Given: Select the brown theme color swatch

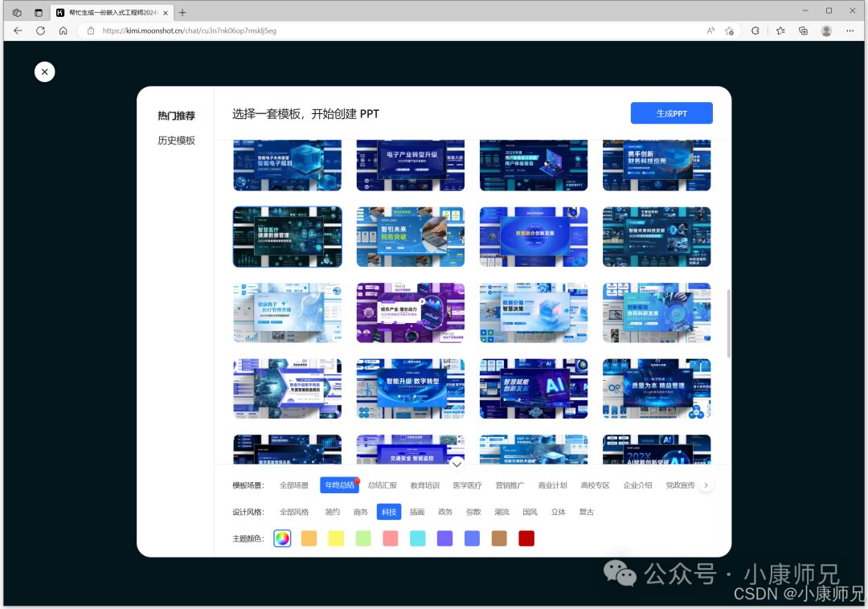Looking at the screenshot, I should tap(499, 538).
